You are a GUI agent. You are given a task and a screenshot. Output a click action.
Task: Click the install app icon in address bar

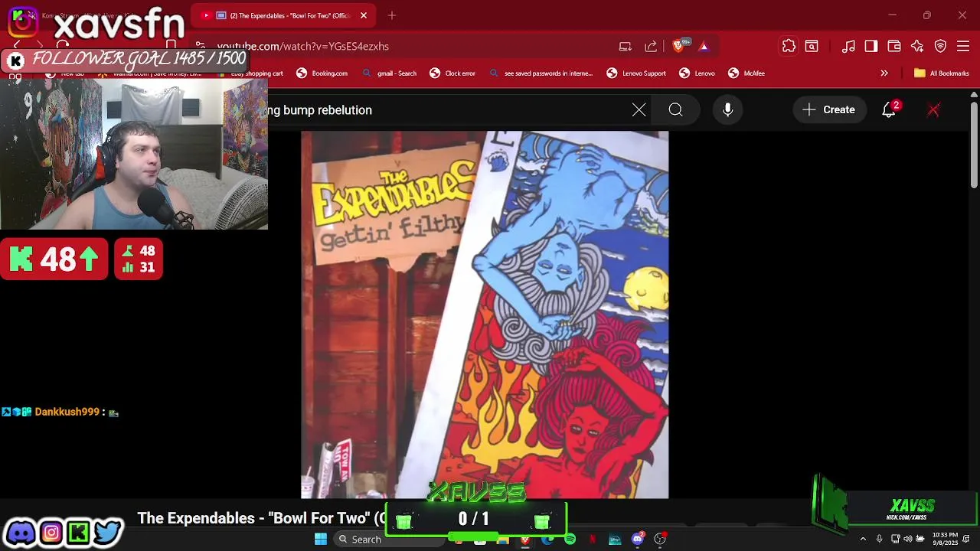626,47
